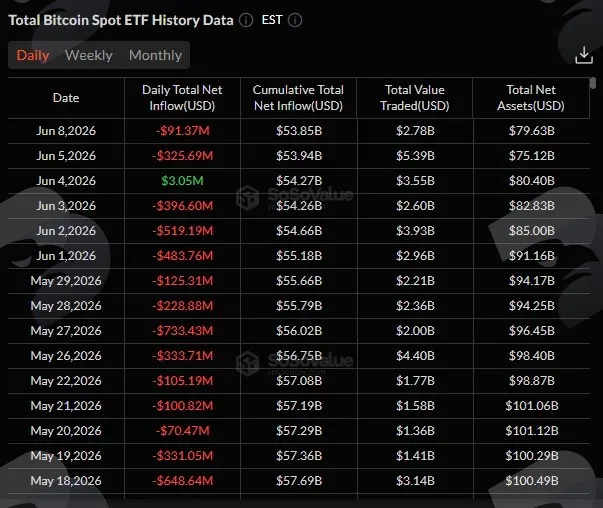The width and height of the screenshot is (603, 508).
Task: Click the Total Net Assets header
Action: tap(531, 98)
